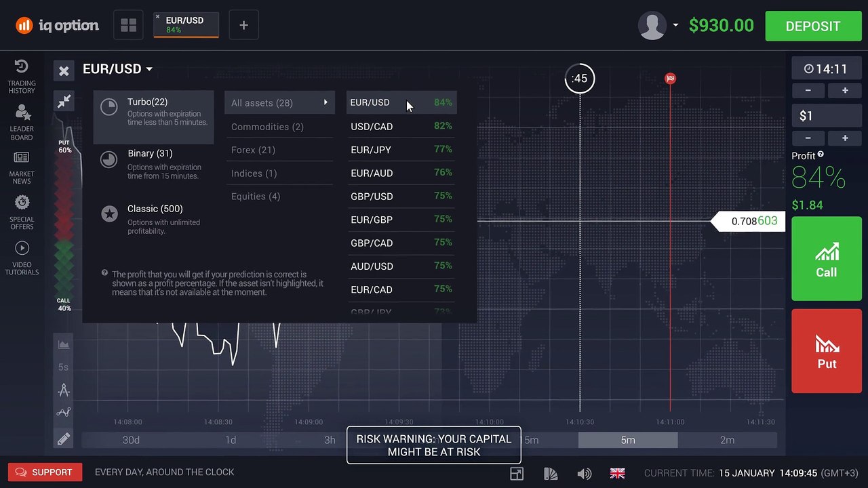Expand the account dropdown arrow beside the avatar
The image size is (868, 488).
click(675, 26)
